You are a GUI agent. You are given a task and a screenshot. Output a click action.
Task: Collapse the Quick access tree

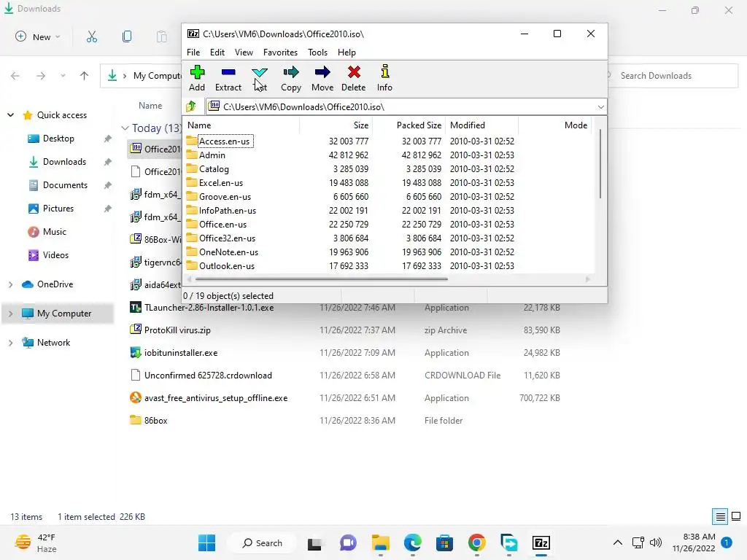(10, 114)
